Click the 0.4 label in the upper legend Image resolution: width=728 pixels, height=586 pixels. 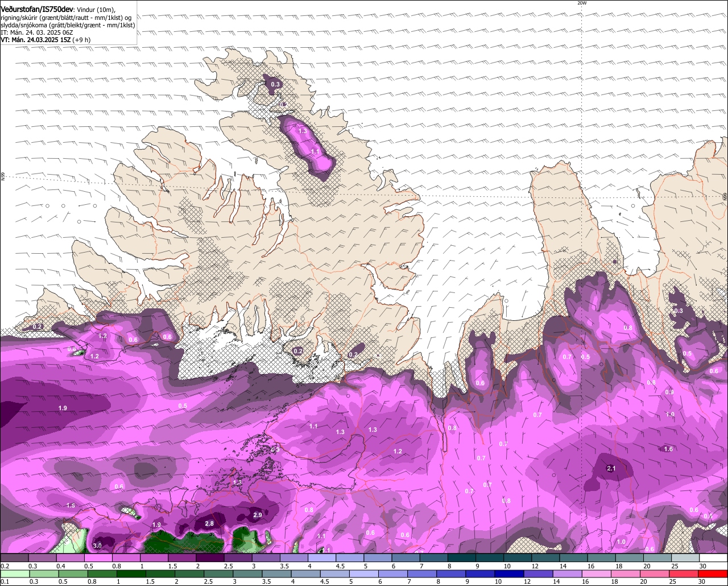pyautogui.click(x=61, y=566)
